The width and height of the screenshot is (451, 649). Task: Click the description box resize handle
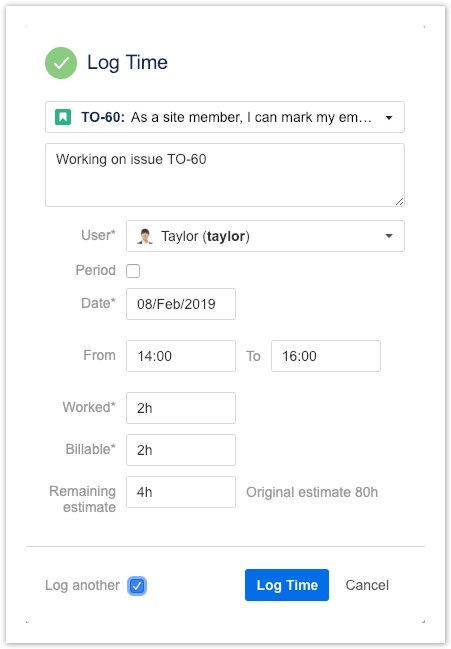pyautogui.click(x=399, y=202)
